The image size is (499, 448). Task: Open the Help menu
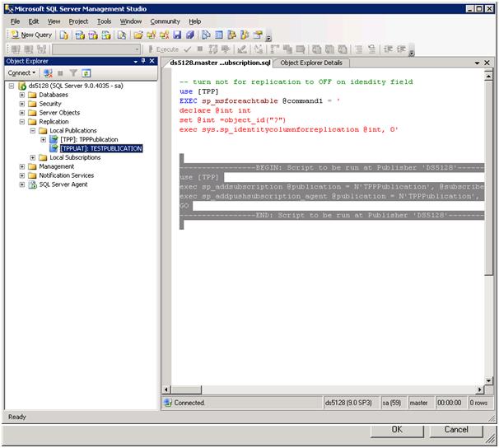195,21
